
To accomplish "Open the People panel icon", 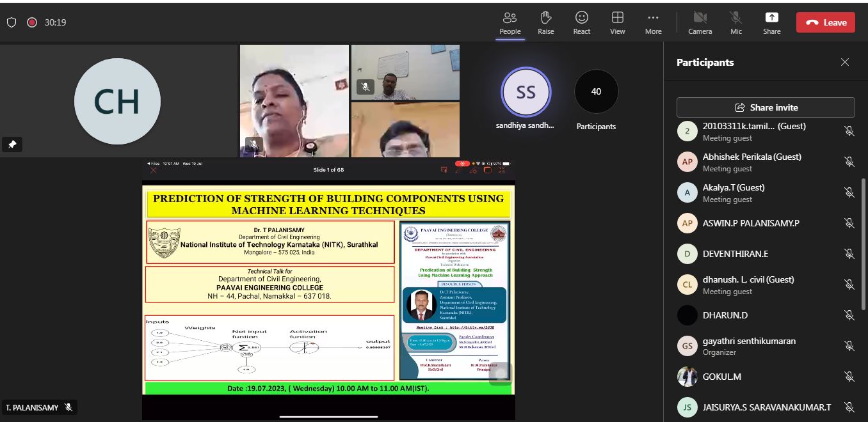I will tap(510, 22).
